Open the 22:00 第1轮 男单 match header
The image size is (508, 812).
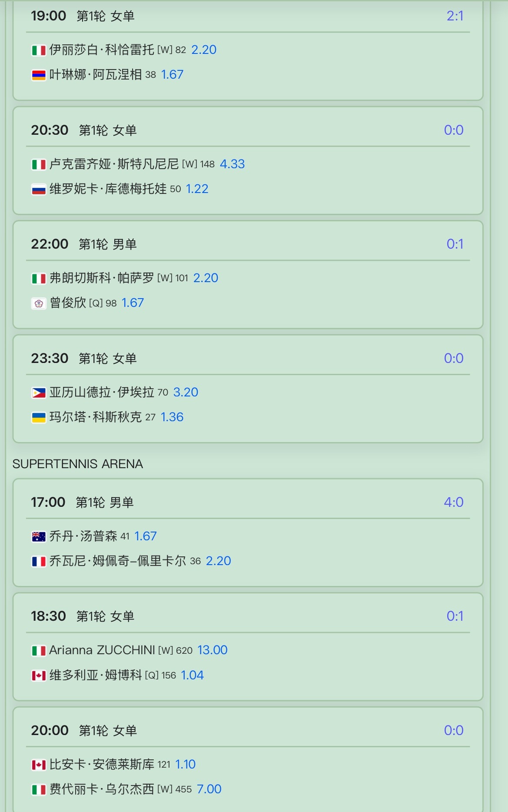[84, 244]
